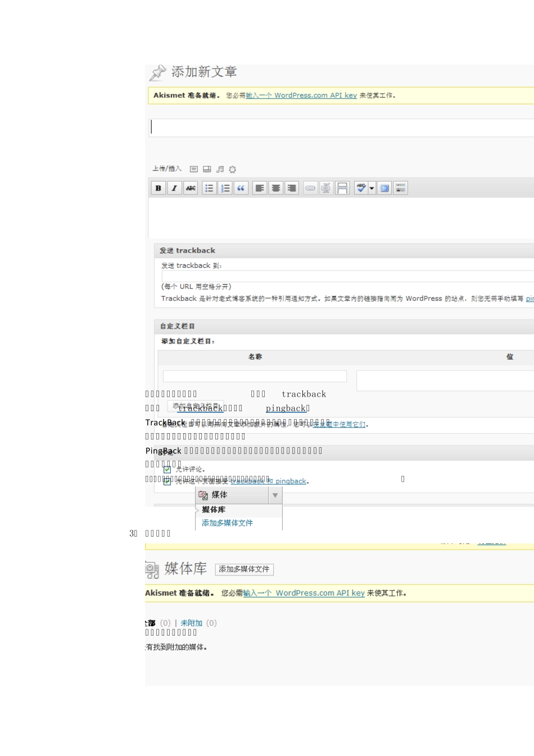Toggle bold formatting in the editor toolbar
Screen dimensions: 534x756
point(159,188)
